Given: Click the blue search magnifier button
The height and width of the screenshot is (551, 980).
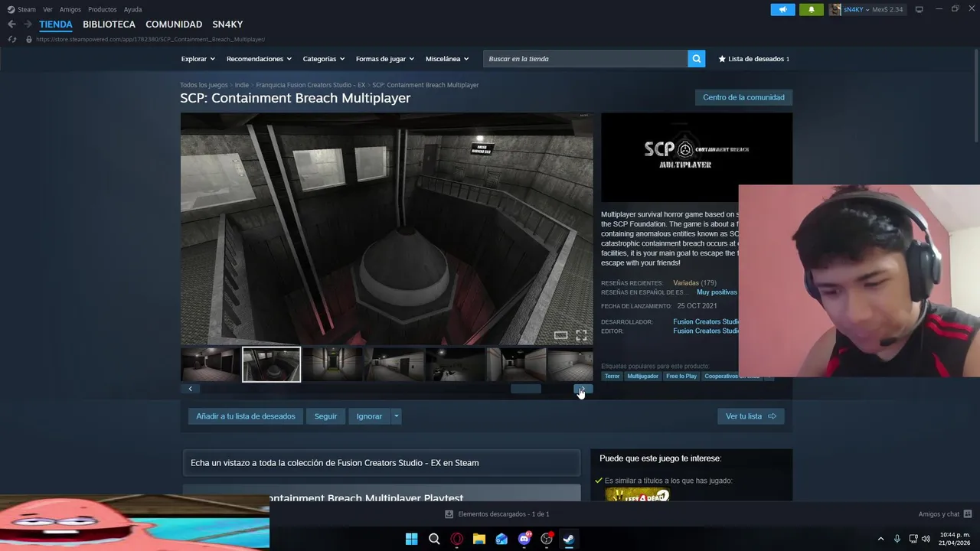Looking at the screenshot, I should tap(697, 59).
